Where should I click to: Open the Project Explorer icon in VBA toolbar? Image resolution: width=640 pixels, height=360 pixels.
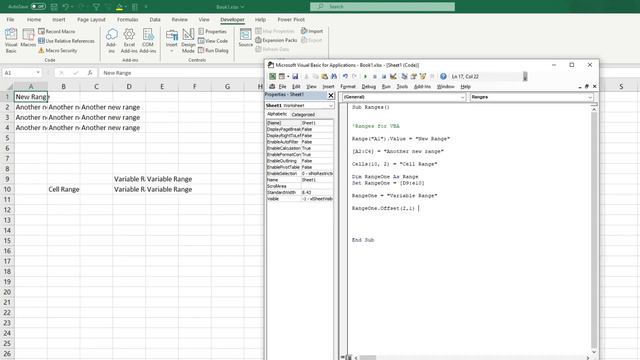pos(404,76)
